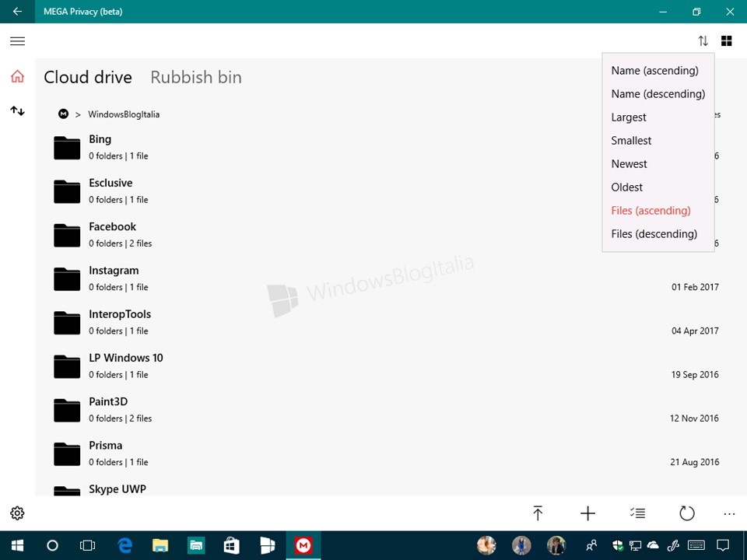Viewport: 747px width, 560px height.
Task: Open settings gear icon
Action: pyautogui.click(x=17, y=513)
